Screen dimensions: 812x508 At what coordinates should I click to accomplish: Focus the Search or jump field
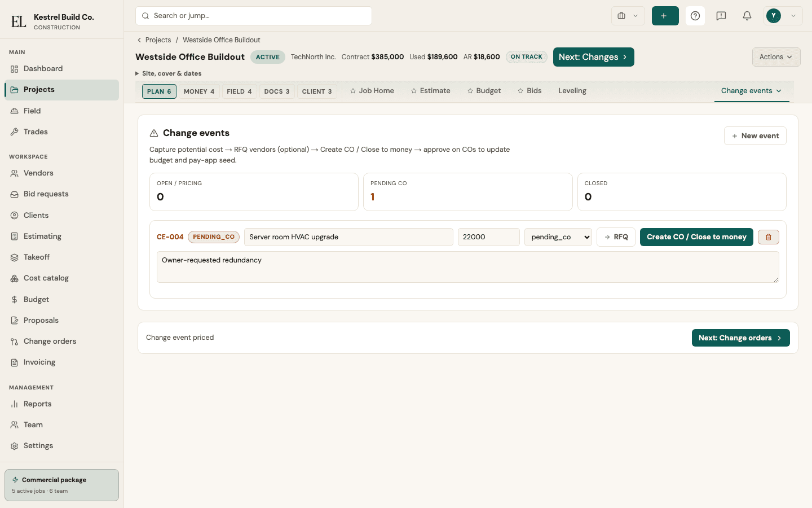[254, 16]
